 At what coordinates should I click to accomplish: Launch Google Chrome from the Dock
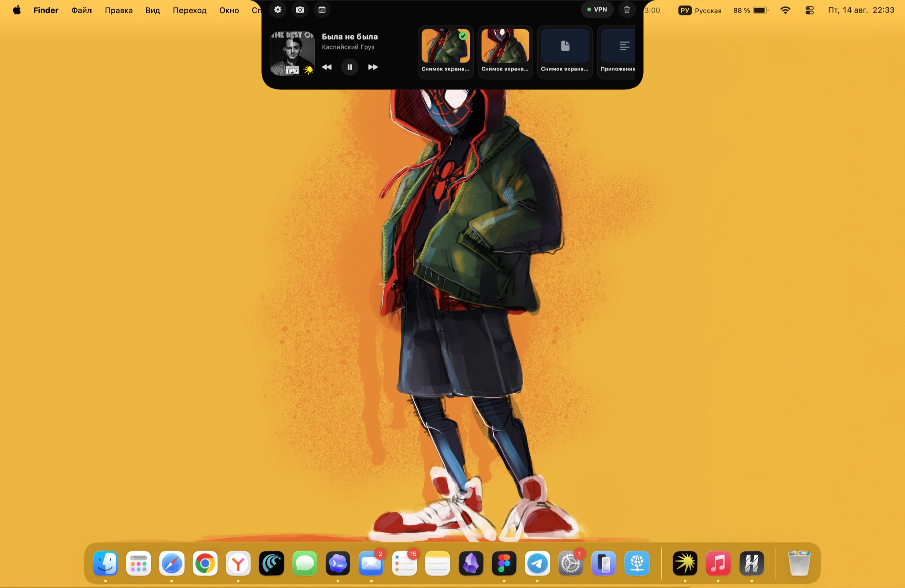point(205,563)
